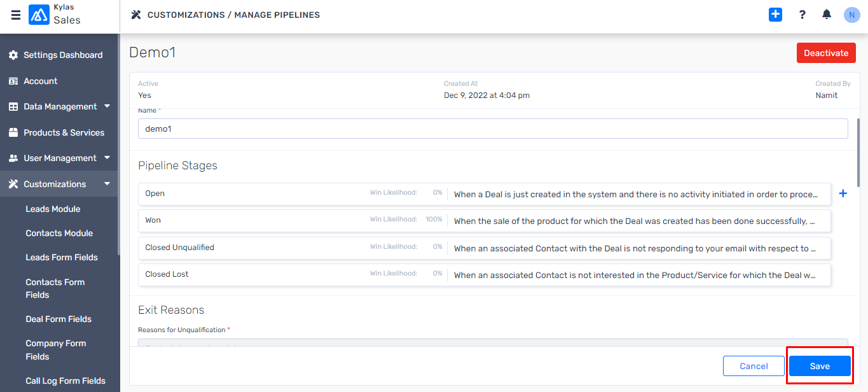Open the notifications bell
The width and height of the screenshot is (868, 392).
[x=827, y=15]
